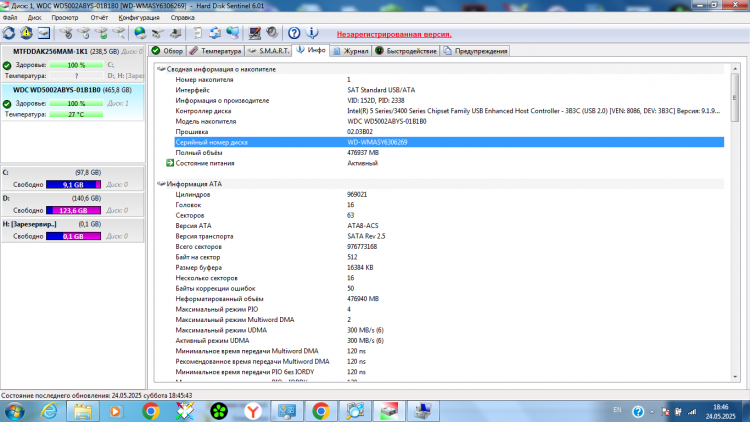
Task: Select partition H: [Зарезервир.] header row
Action: coord(73,224)
